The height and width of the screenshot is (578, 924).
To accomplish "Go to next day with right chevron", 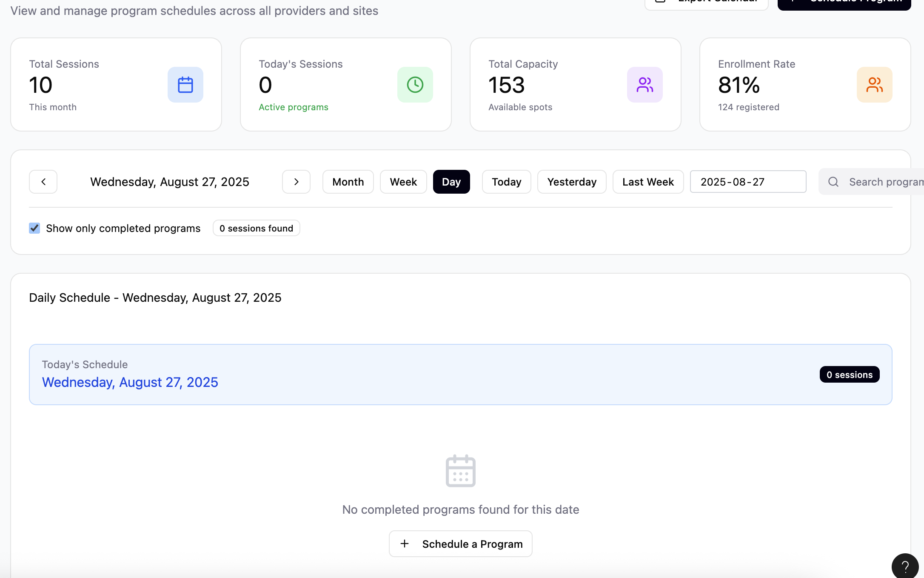I will click(x=296, y=182).
